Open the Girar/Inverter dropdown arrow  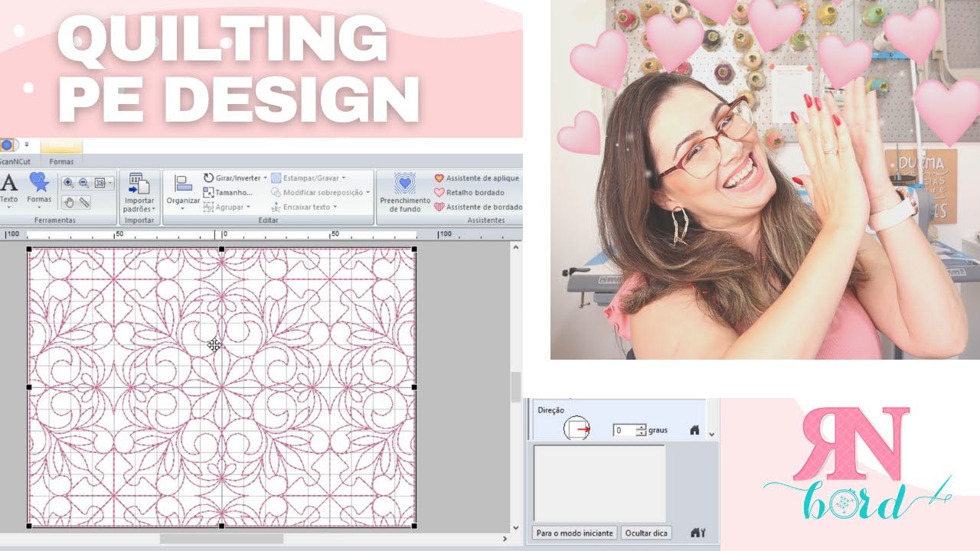click(265, 178)
